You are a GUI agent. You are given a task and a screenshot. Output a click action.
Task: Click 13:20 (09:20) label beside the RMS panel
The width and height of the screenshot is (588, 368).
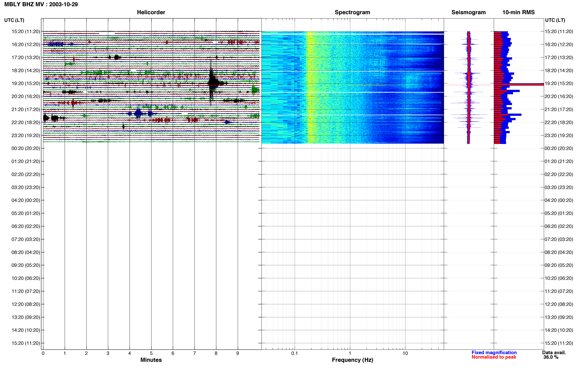click(x=559, y=317)
